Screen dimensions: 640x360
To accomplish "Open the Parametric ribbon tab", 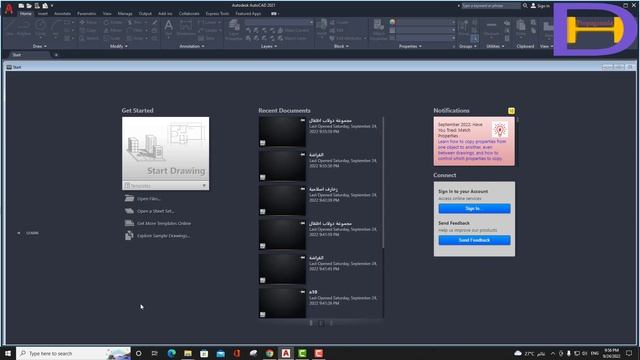I will 87,13.
